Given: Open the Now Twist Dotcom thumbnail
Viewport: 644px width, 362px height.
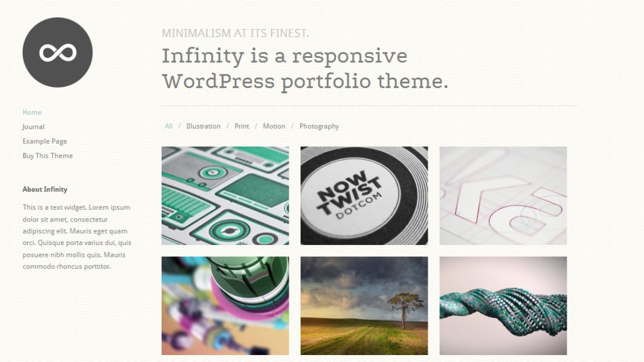Looking at the screenshot, I should (364, 196).
